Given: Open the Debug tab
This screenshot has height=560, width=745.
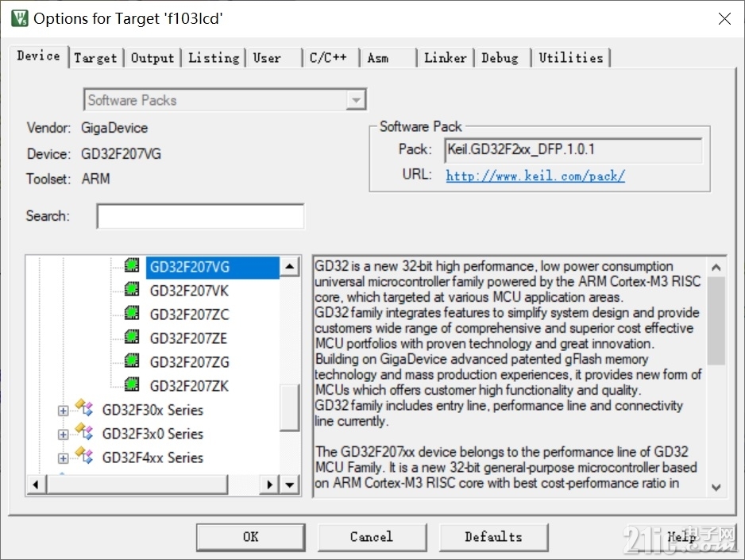Looking at the screenshot, I should pyautogui.click(x=502, y=58).
